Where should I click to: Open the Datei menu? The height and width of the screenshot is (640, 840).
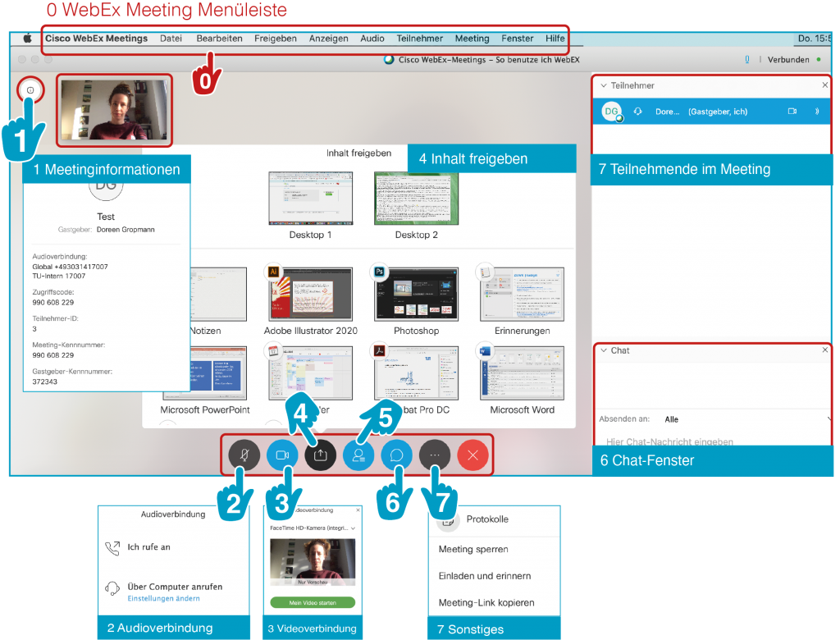pos(171,38)
